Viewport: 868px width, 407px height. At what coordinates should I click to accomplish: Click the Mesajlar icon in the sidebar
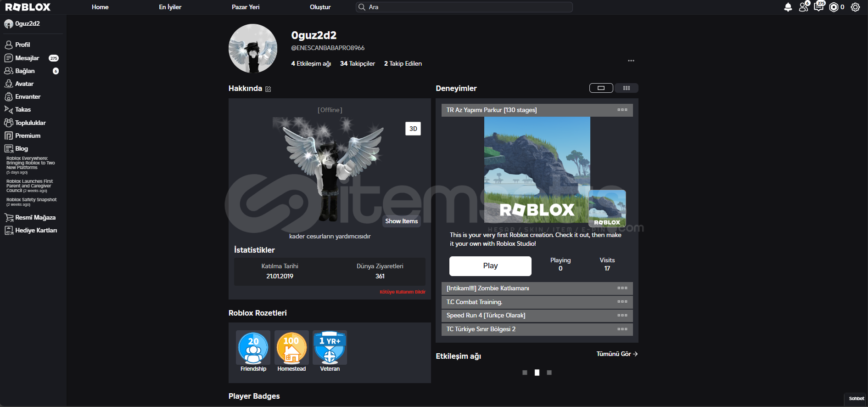tap(8, 58)
